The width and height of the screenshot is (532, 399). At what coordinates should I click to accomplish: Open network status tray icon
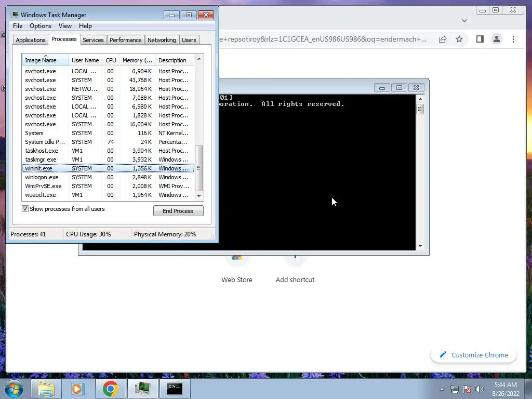[x=454, y=389]
